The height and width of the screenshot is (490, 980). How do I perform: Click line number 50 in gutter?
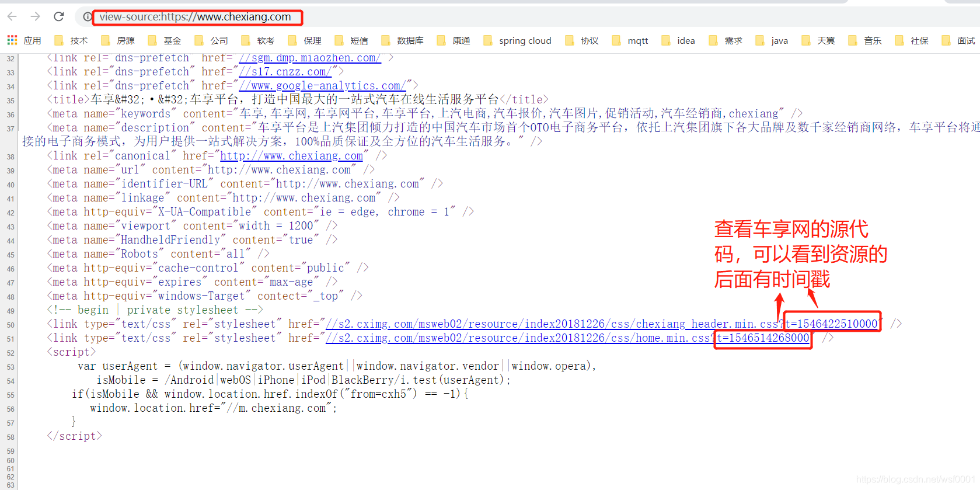(x=11, y=325)
